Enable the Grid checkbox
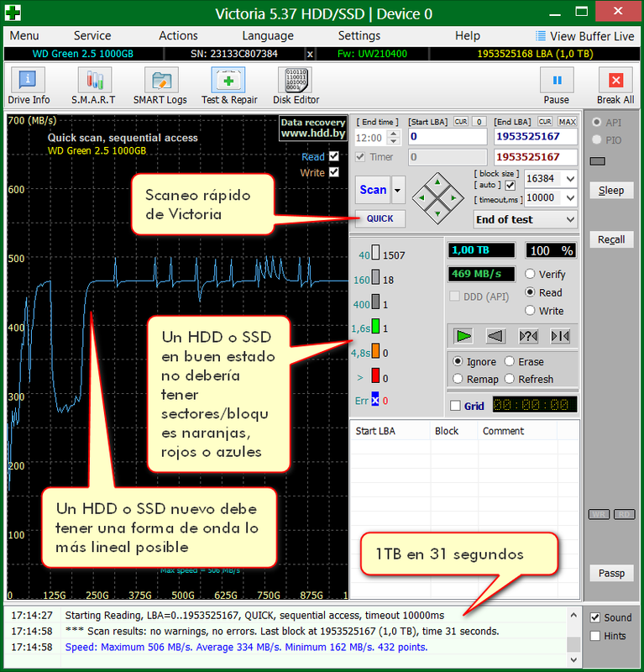The image size is (644, 672). [455, 406]
